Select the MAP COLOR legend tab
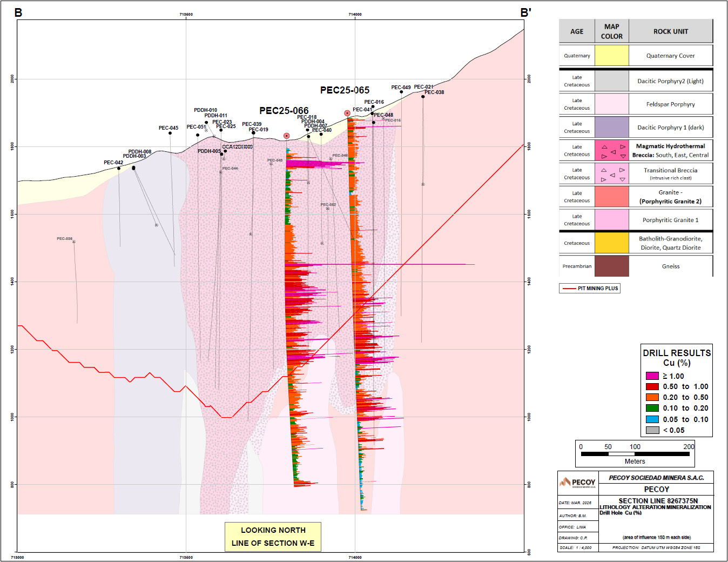728x562 pixels. pyautogui.click(x=611, y=31)
